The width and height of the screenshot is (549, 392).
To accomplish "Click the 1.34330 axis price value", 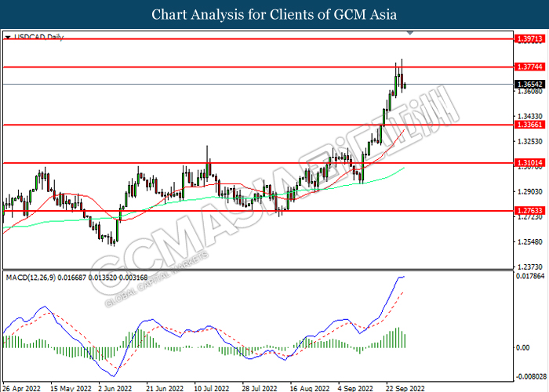I will (529, 116).
